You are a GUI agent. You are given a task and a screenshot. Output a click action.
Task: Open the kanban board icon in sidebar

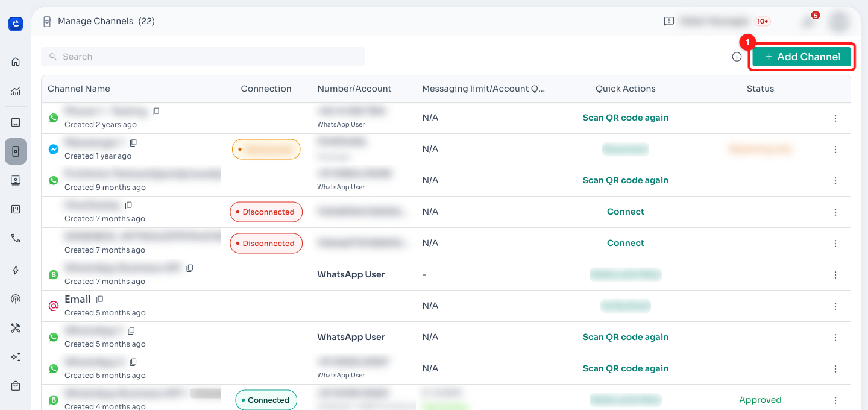tap(16, 209)
